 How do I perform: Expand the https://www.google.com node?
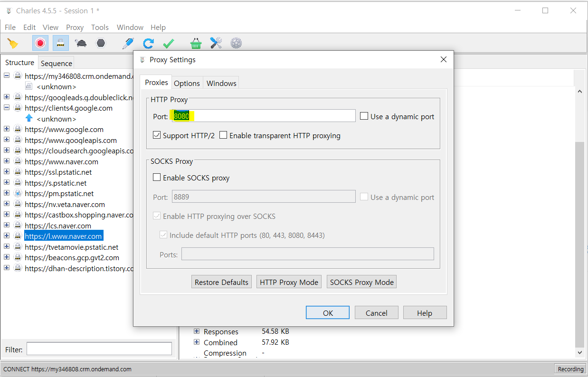7,129
